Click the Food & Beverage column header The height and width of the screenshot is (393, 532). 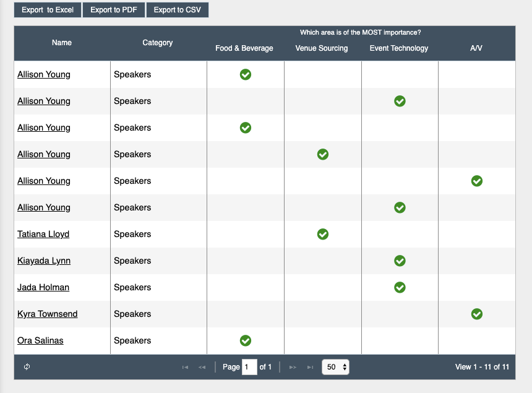(x=244, y=48)
